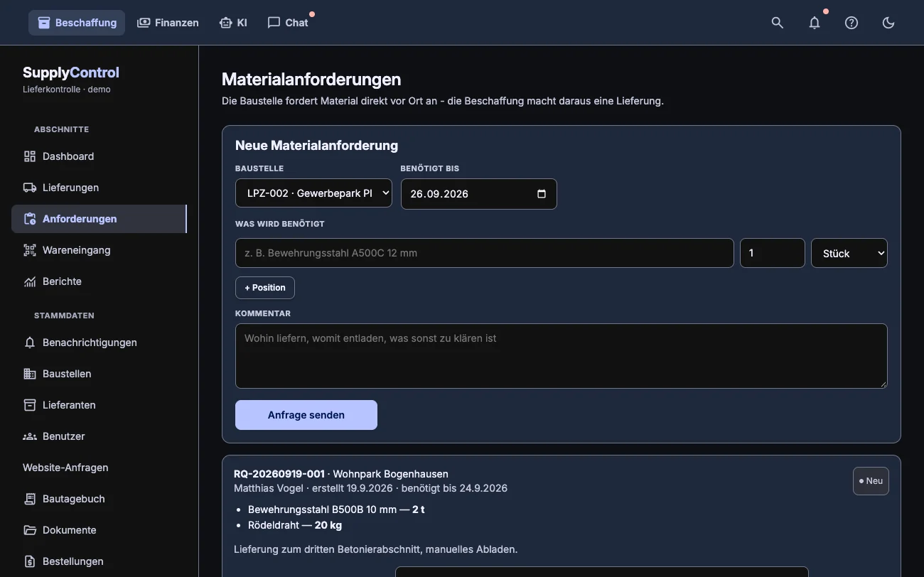Submit with Anfrage senden button
Screen dimensions: 924x577
click(306, 415)
